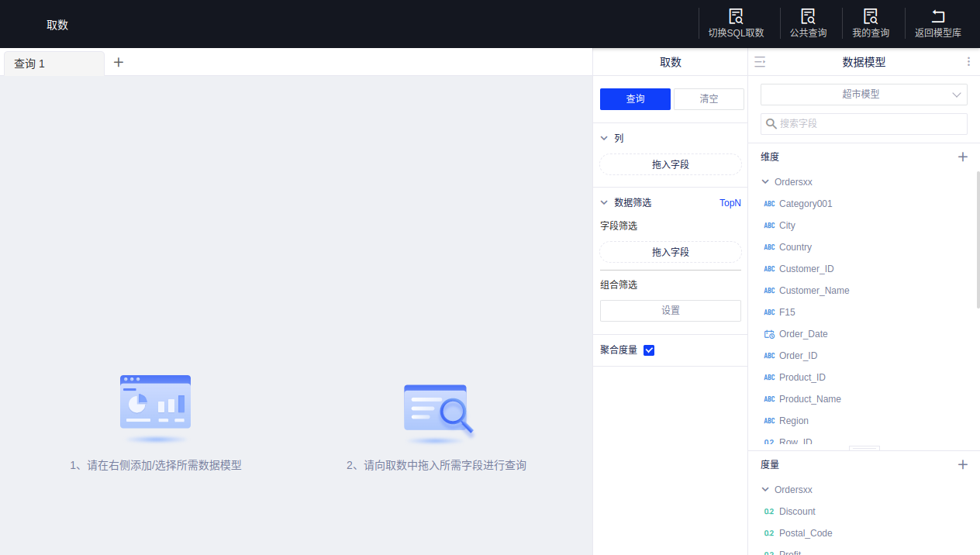
Task: Add a new query tab with plus icon
Action: tap(119, 63)
